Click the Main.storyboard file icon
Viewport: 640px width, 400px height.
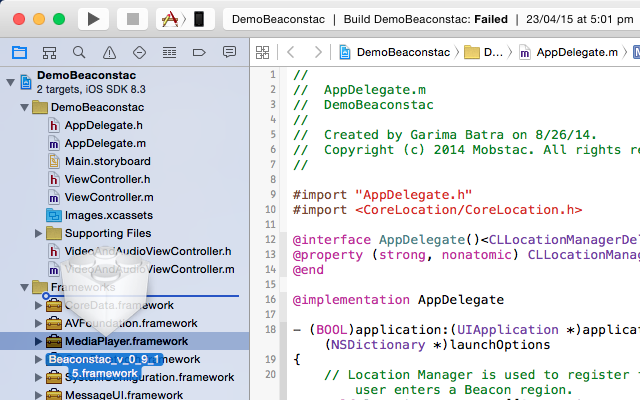pos(54,161)
